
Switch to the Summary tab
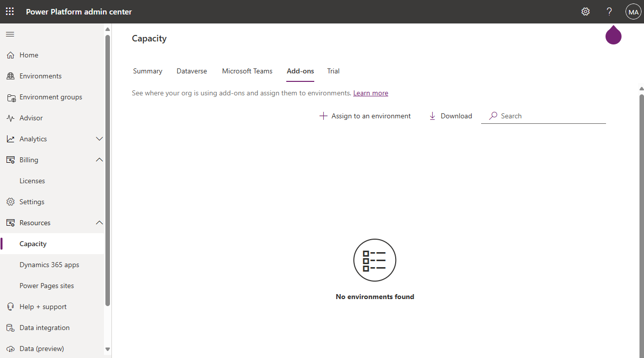[147, 71]
